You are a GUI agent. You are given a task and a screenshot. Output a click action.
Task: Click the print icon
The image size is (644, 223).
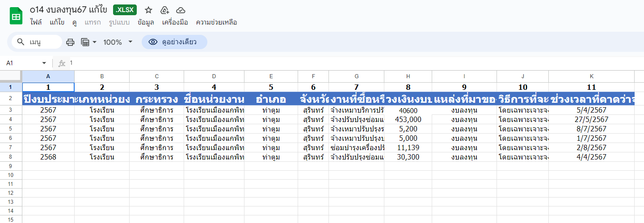pos(70,42)
